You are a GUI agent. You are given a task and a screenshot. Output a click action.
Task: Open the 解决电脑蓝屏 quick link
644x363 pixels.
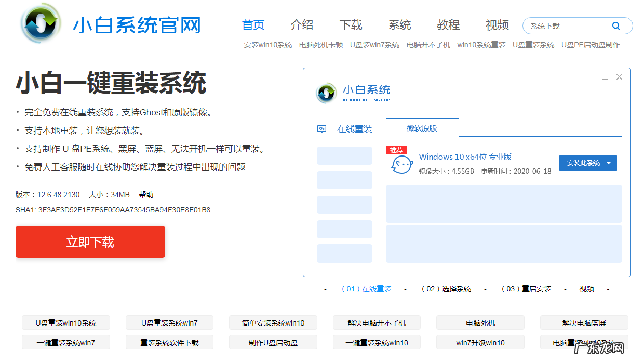tap(584, 322)
